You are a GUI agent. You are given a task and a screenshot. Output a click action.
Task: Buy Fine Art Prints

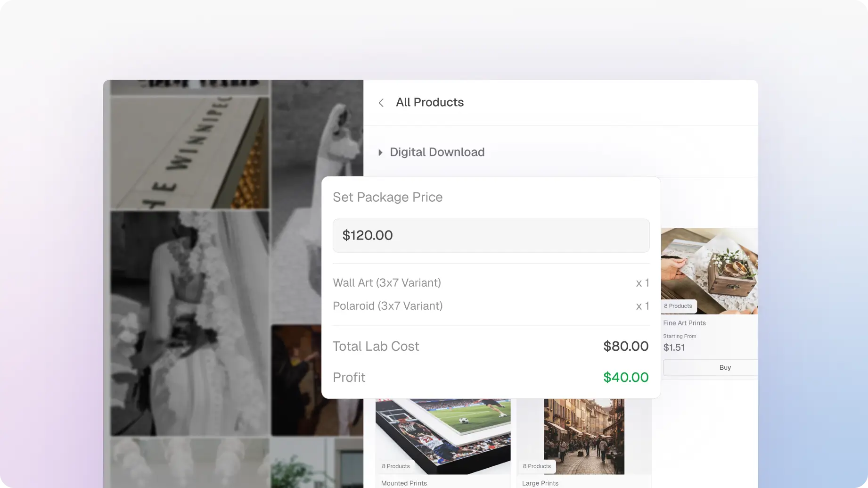[710, 367]
